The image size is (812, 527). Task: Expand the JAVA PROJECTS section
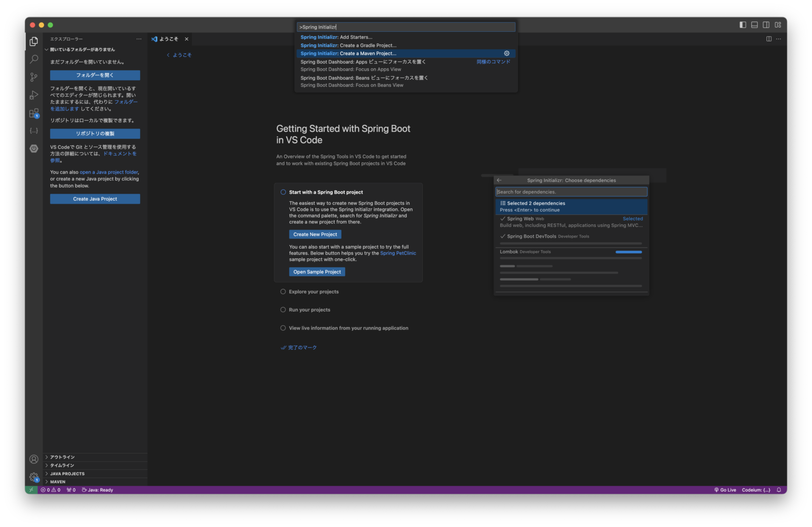pos(66,474)
